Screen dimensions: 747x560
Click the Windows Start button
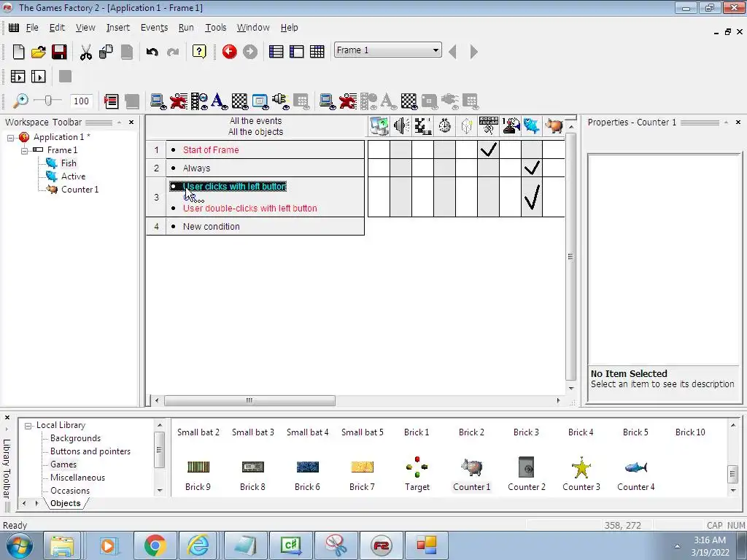pyautogui.click(x=19, y=545)
